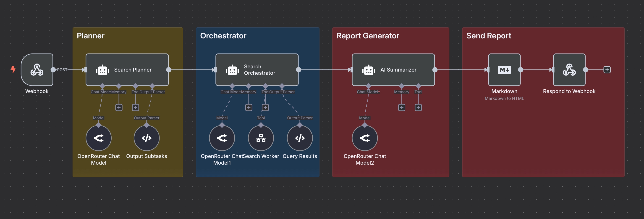Add Memory to AI Summarizer
This screenshot has width=644, height=219.
click(x=402, y=107)
